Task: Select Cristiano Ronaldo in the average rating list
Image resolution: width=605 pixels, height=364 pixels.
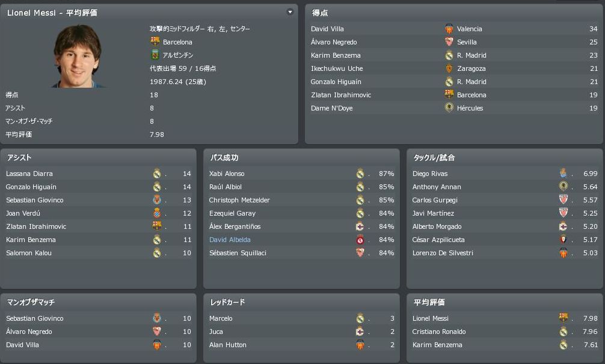Action: [x=439, y=332]
